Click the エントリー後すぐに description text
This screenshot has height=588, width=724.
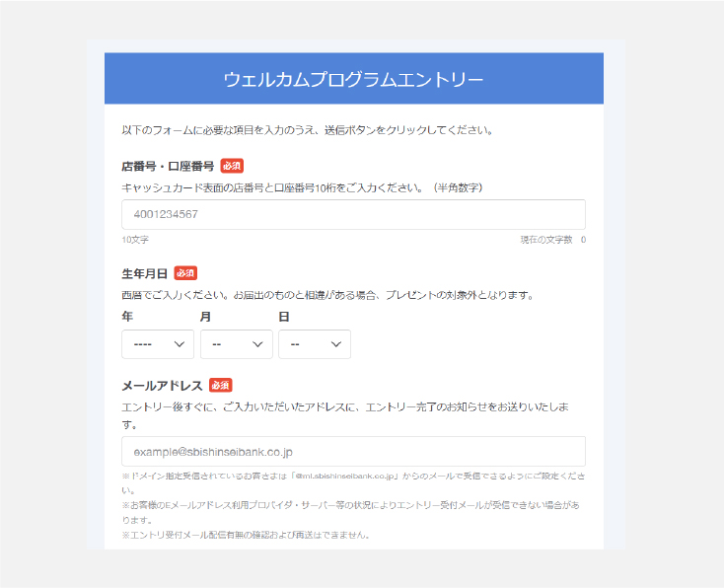(x=345, y=415)
